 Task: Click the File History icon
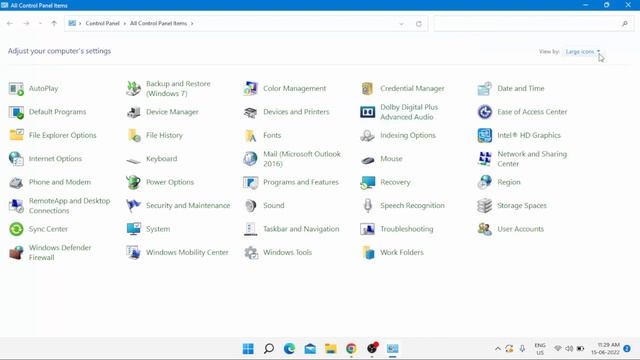point(133,135)
